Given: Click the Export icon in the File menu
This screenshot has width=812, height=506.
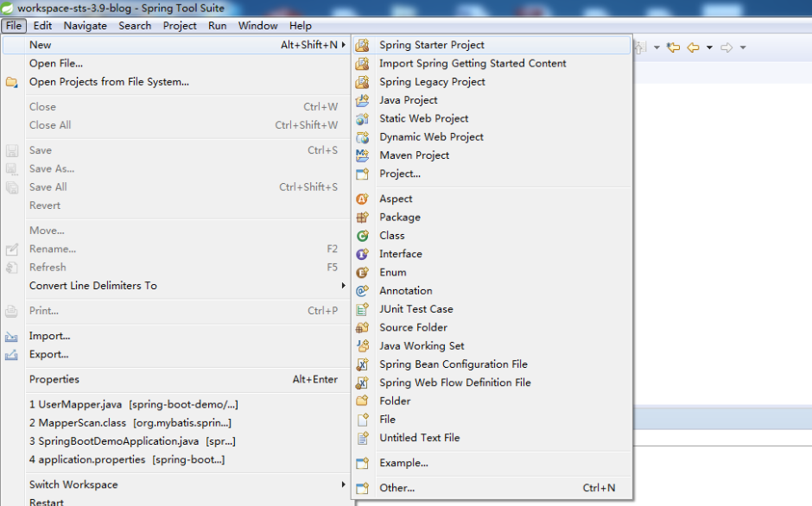Looking at the screenshot, I should tap(11, 355).
